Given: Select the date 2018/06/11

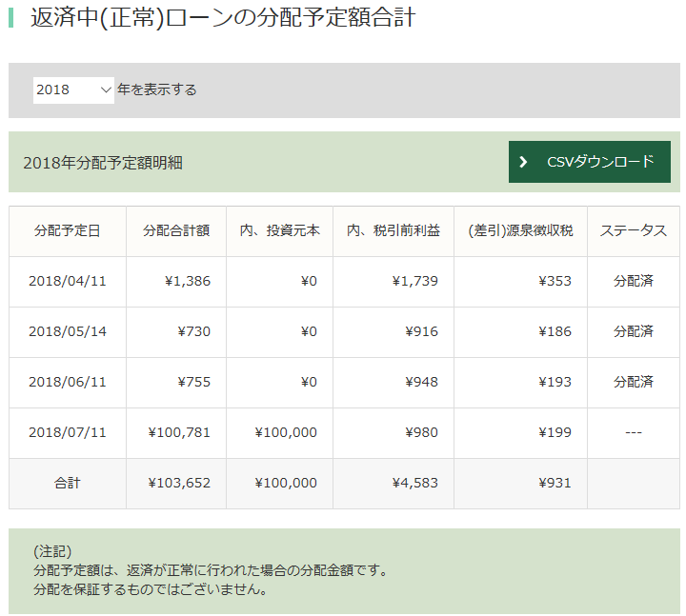Looking at the screenshot, I should [68, 382].
